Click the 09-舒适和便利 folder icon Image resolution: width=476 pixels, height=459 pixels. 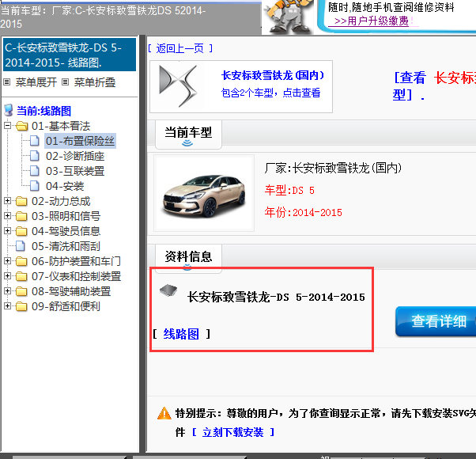tap(21, 306)
